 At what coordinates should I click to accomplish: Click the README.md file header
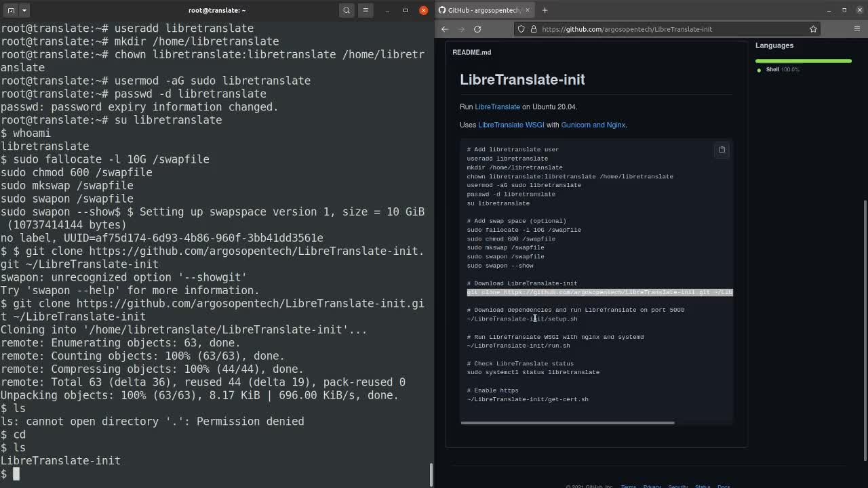point(471,52)
